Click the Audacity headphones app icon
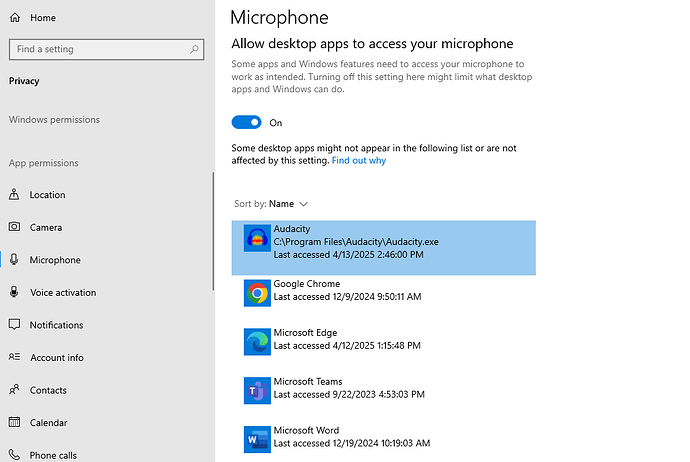Viewport: 690px width, 462px height. coord(257,238)
